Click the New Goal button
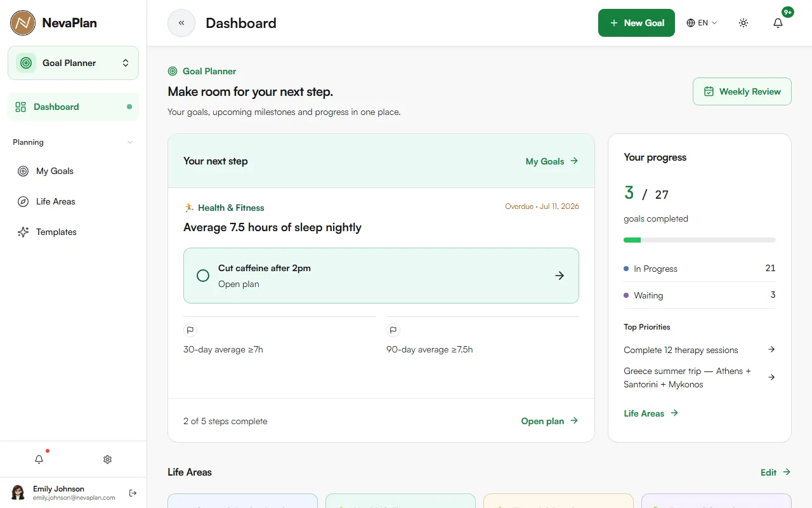Image resolution: width=812 pixels, height=508 pixels. pos(636,23)
